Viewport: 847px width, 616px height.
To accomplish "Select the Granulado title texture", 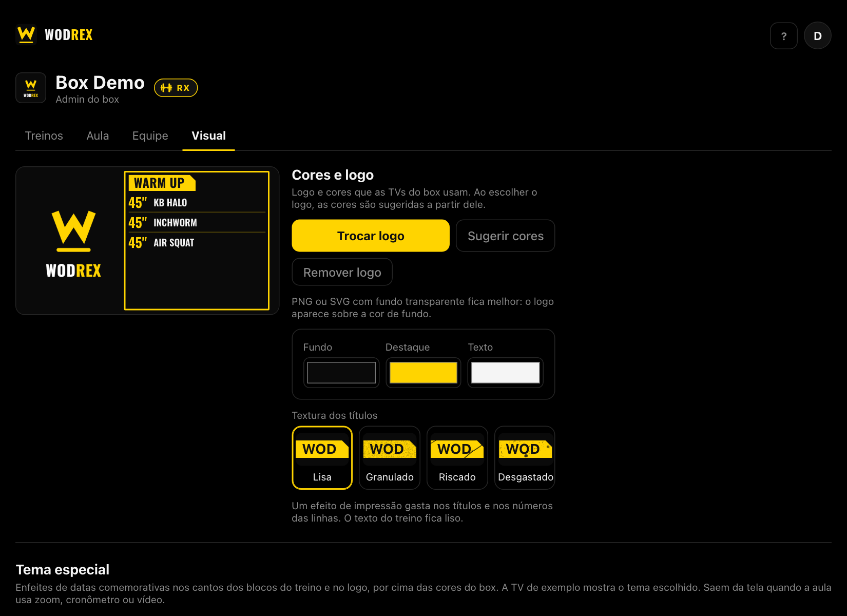I will (390, 457).
